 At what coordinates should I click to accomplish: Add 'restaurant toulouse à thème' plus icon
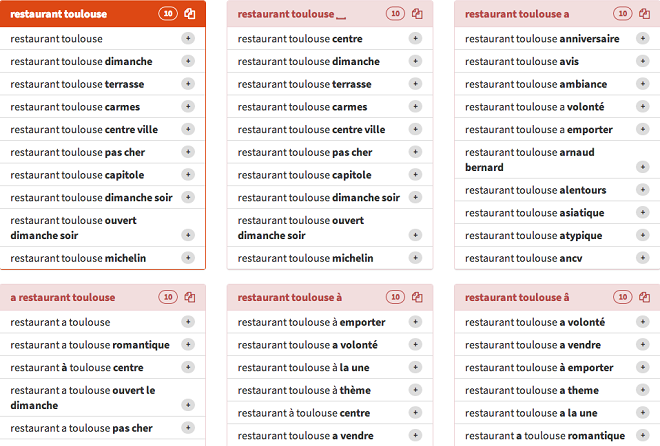point(415,390)
